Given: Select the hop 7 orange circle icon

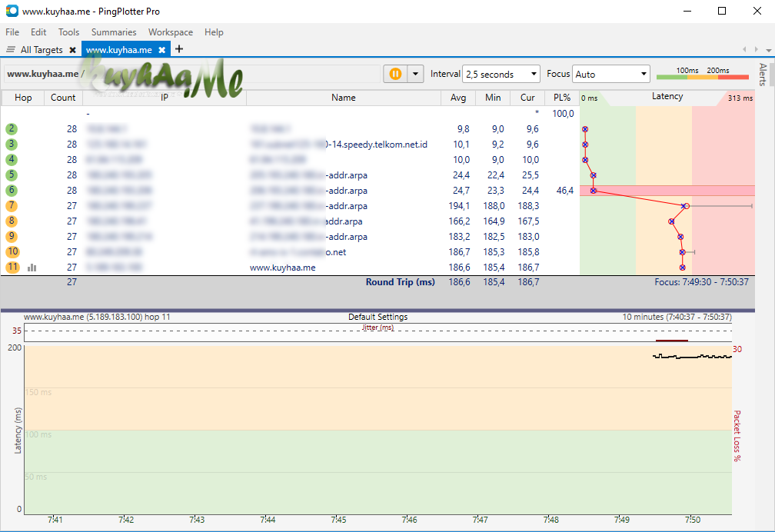Looking at the screenshot, I should [12, 206].
